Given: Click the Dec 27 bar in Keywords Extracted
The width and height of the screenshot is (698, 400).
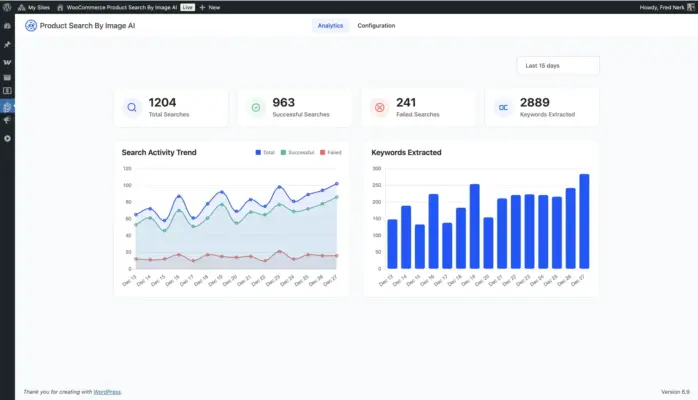Looking at the screenshot, I should pos(584,221).
